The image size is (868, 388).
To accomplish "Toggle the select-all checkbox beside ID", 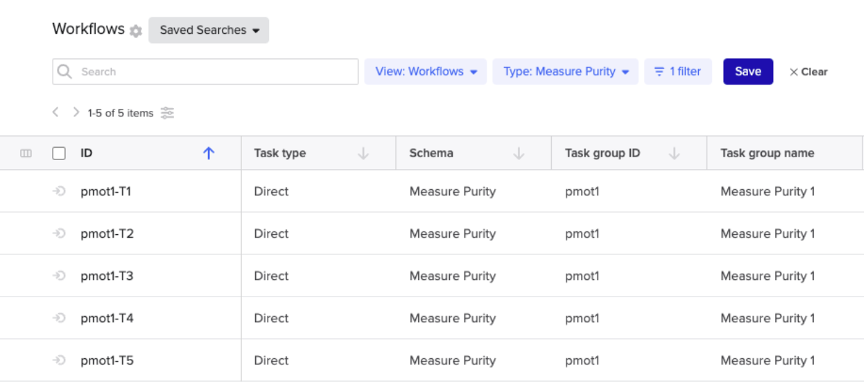I will pyautogui.click(x=59, y=154).
